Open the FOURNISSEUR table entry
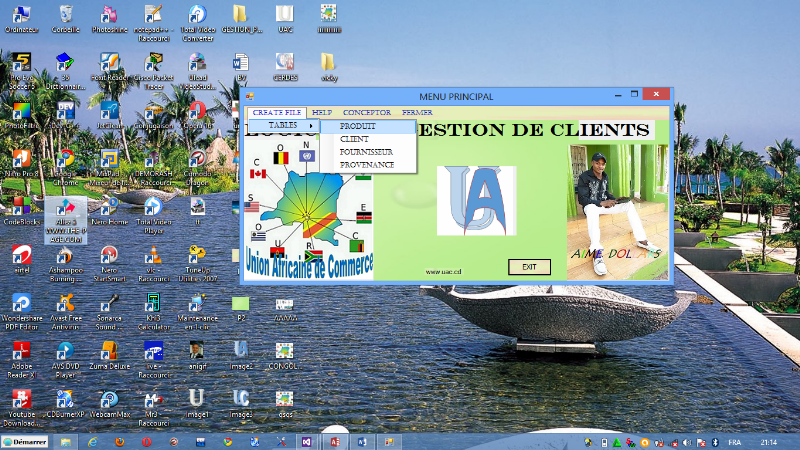 (366, 152)
